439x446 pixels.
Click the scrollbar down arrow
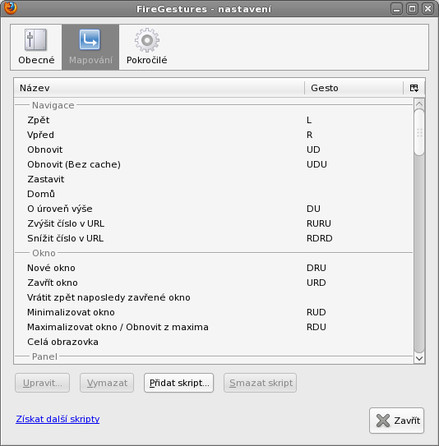tap(419, 358)
